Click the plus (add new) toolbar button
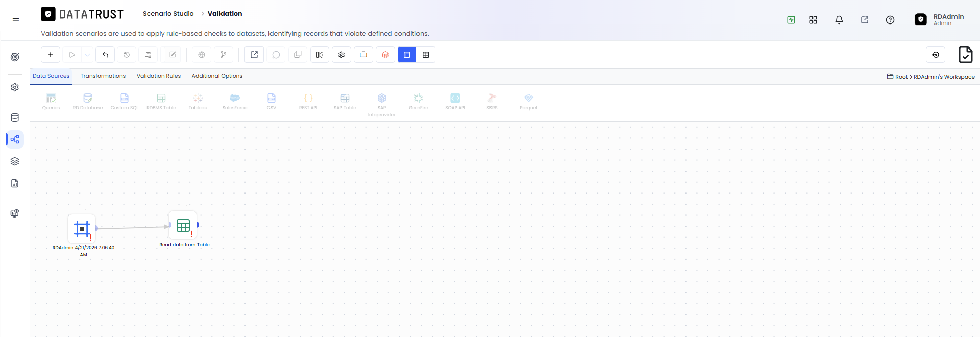Image resolution: width=980 pixels, height=337 pixels. 51,55
